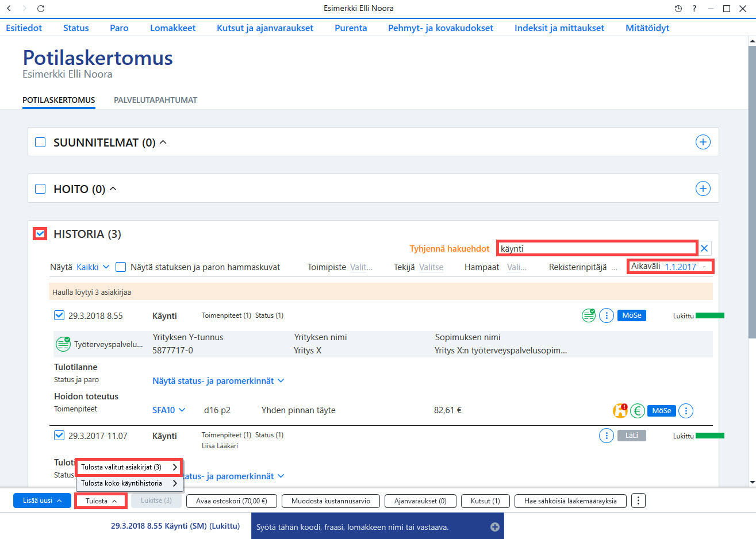Screen dimensions: 756x539
Task: Click the Työterveyspalvelu document icon
Action: [x=63, y=344]
